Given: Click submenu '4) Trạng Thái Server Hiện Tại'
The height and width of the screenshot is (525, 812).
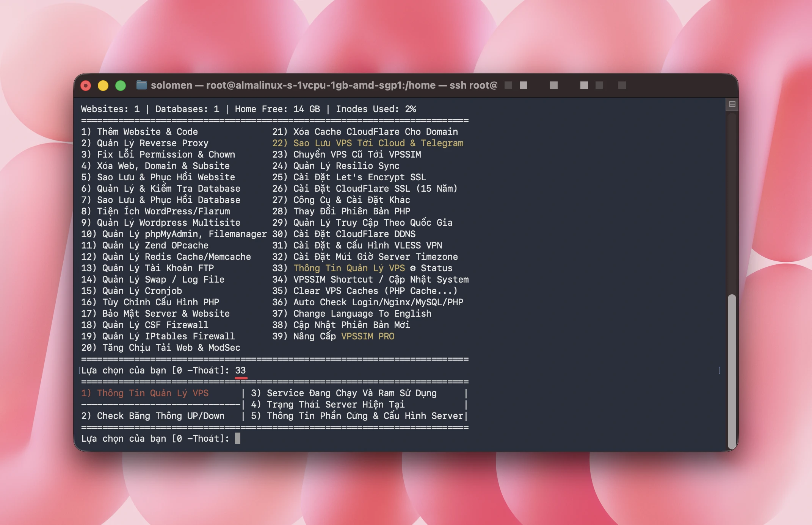Looking at the screenshot, I should pyautogui.click(x=328, y=405).
